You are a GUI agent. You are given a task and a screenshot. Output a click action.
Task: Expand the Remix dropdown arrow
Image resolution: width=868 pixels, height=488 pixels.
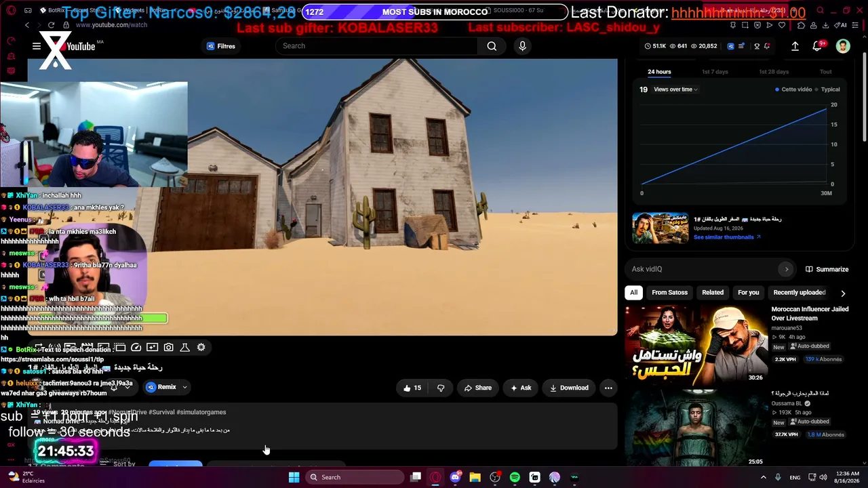(x=184, y=387)
